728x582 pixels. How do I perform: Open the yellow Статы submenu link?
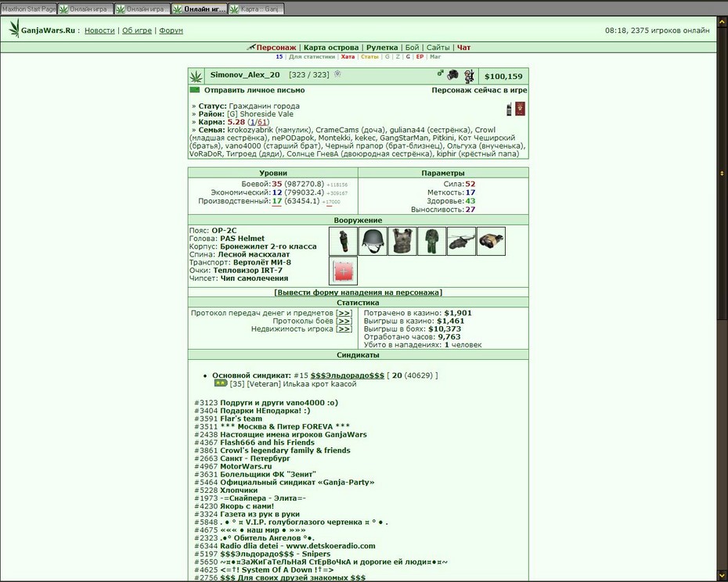pos(369,56)
